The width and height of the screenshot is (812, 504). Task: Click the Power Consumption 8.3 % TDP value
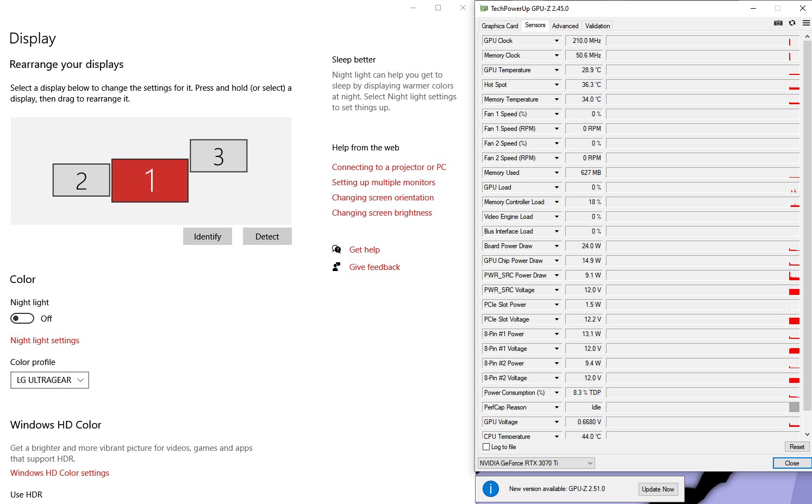pos(584,393)
